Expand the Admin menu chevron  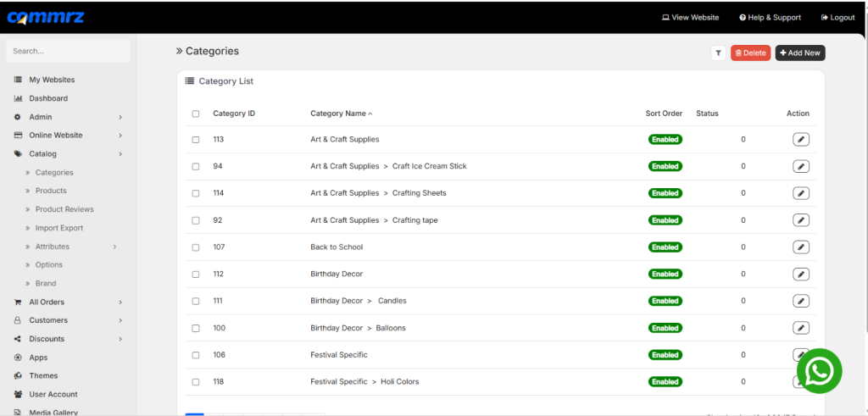click(x=120, y=117)
